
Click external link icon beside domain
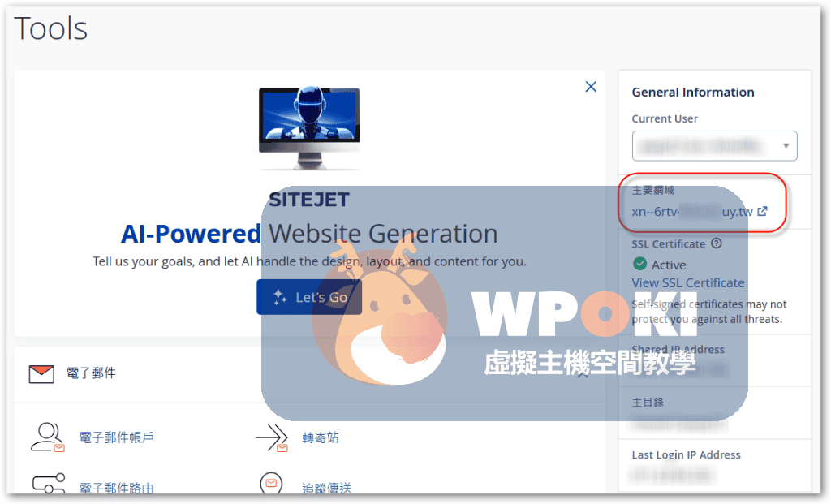[x=762, y=212]
